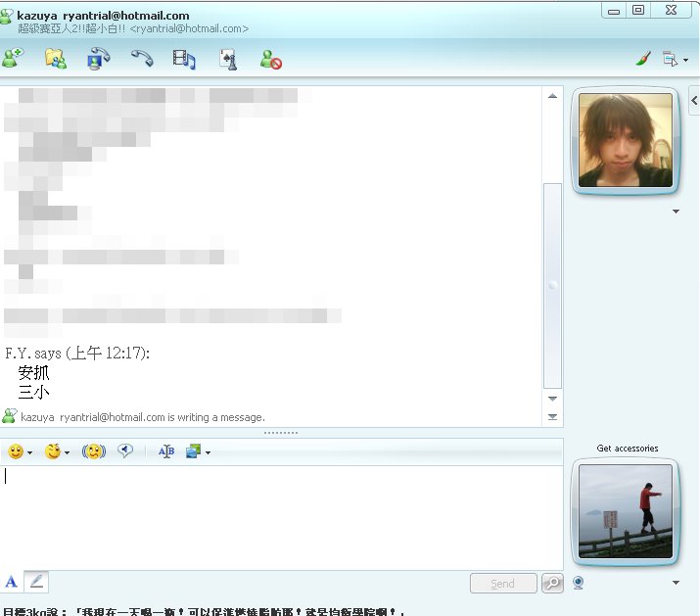700x616 pixels.
Task: Open the paintbrush color scheme picker
Action: point(643,59)
